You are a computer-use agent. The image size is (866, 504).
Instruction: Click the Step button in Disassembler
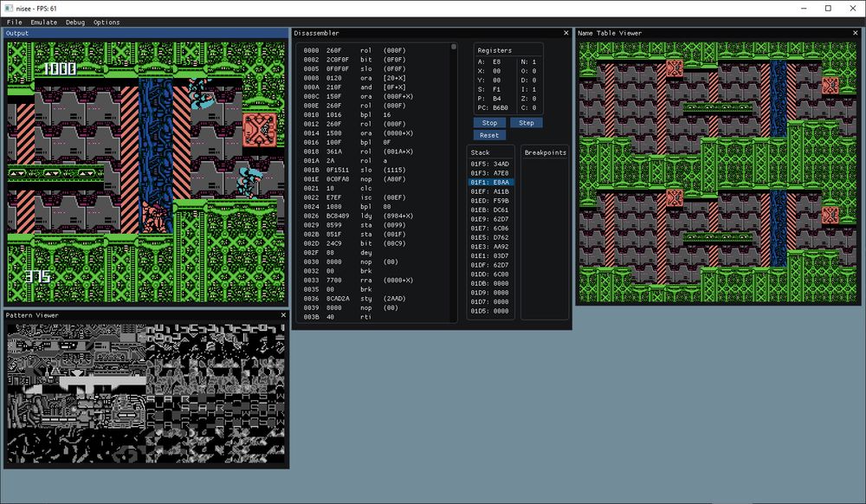pyautogui.click(x=527, y=123)
